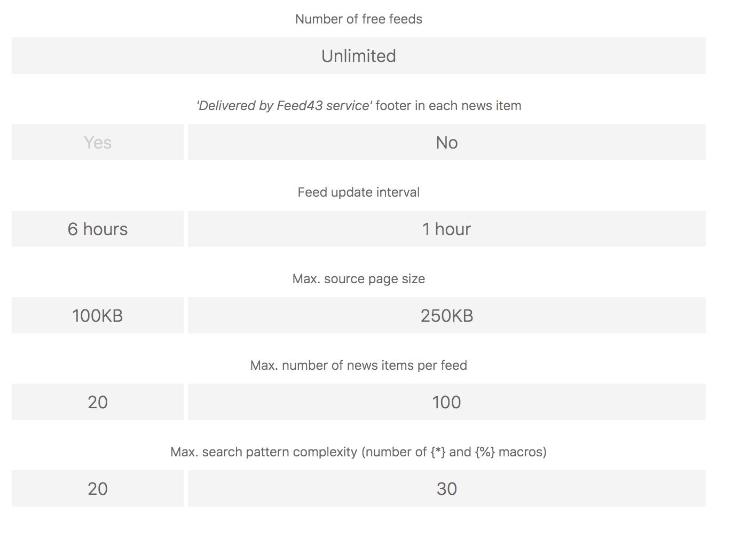Choose the 1 hour update interval cell

446,229
